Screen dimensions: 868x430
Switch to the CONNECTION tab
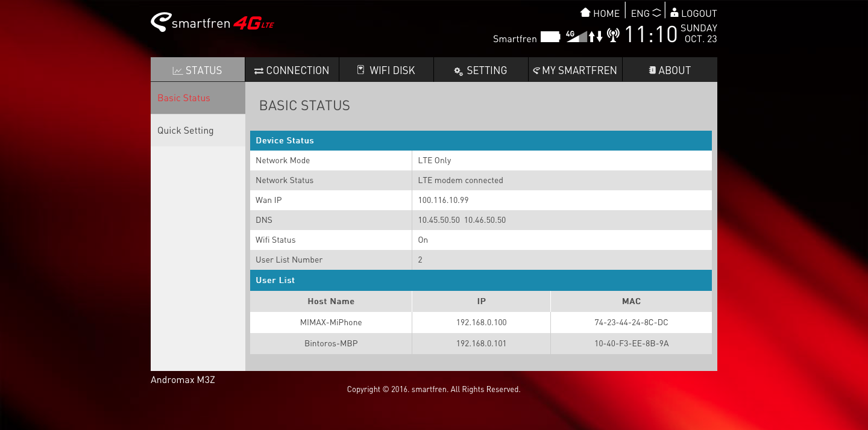(292, 70)
